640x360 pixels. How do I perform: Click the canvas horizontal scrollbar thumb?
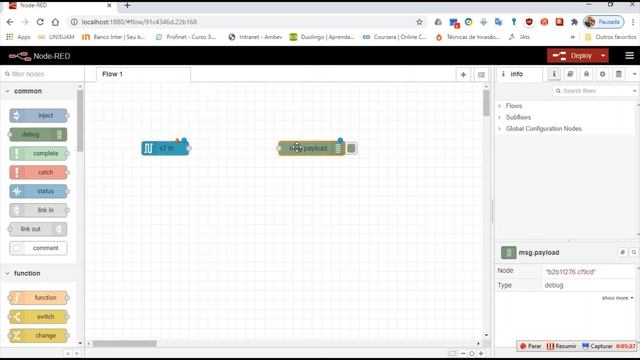124,343
